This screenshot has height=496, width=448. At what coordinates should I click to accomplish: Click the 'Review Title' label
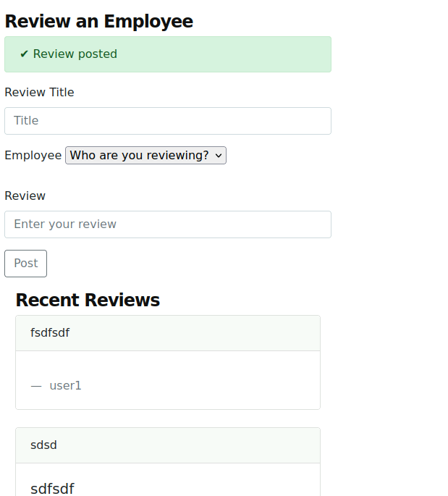[39, 93]
